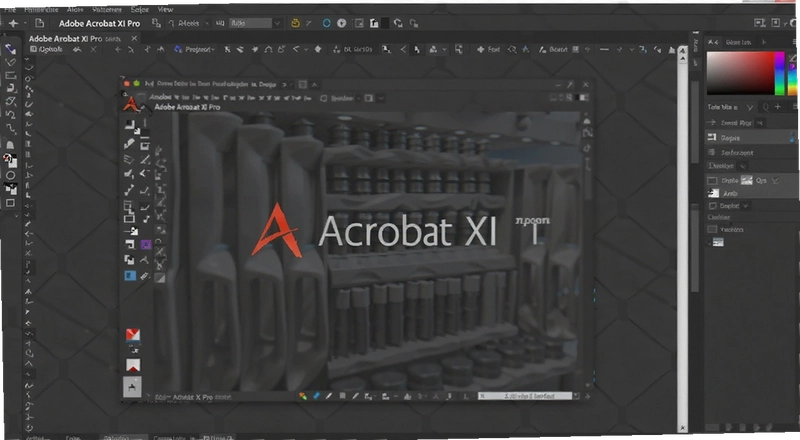Click the purple square tool icon
Image resolution: width=800 pixels, height=440 pixels.
[145, 245]
